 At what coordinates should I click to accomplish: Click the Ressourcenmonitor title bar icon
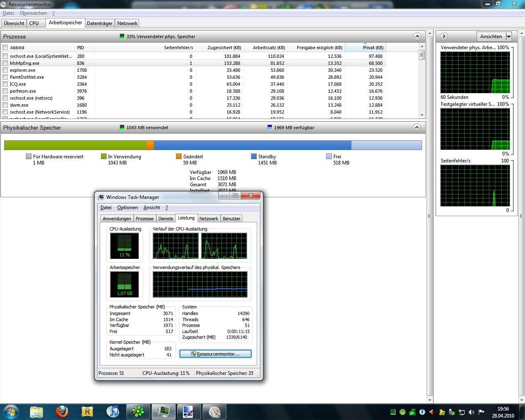(4, 4)
